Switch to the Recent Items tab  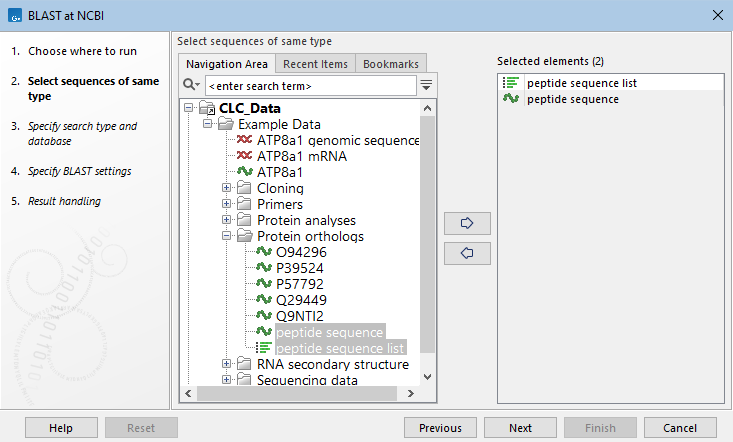315,64
